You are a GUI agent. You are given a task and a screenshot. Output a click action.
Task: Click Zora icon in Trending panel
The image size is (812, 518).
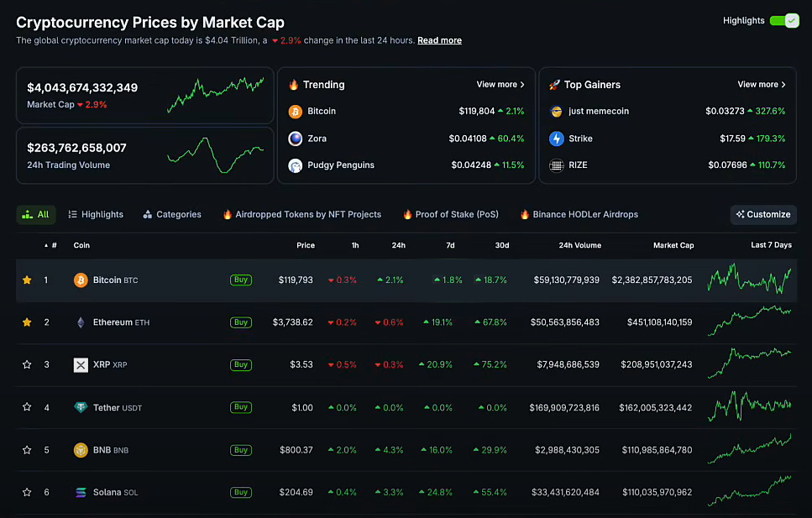pos(296,139)
